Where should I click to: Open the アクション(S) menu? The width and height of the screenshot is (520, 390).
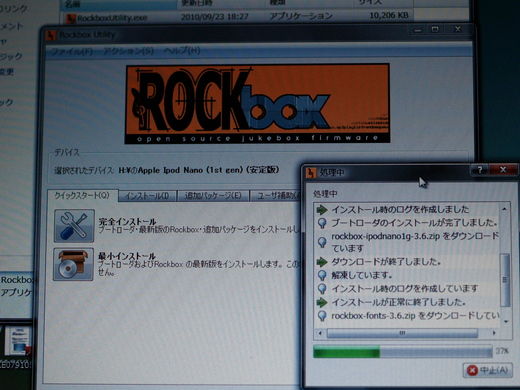tap(129, 51)
